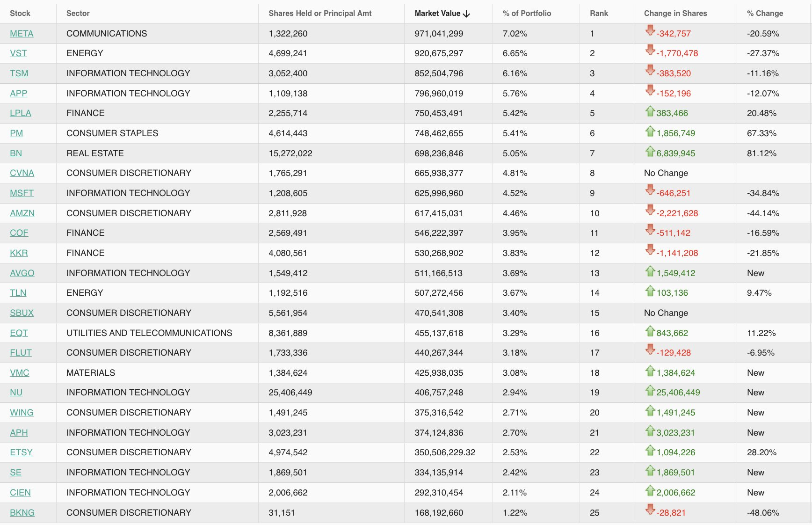Open the TSM stock link
Screen dimensions: 812x525
pos(19,73)
